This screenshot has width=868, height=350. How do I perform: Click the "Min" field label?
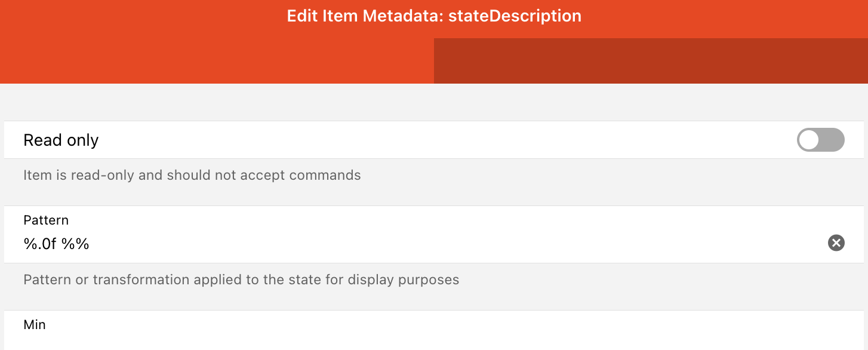(35, 325)
